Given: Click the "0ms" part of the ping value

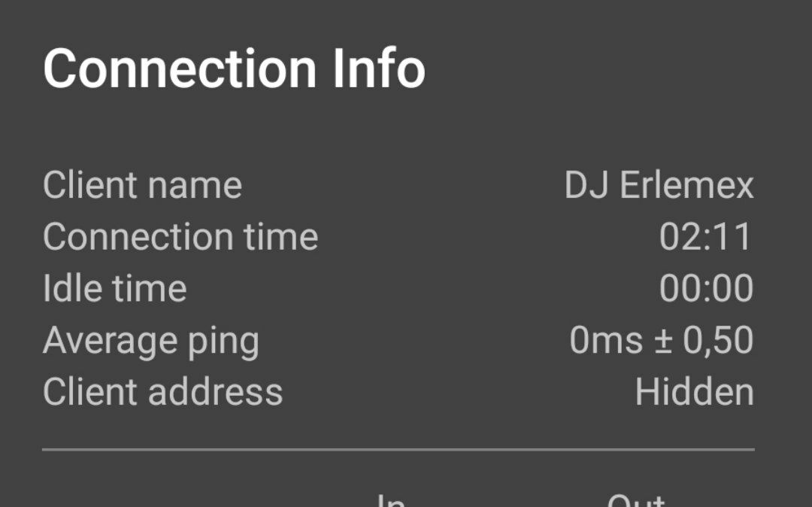Looking at the screenshot, I should click(605, 341).
